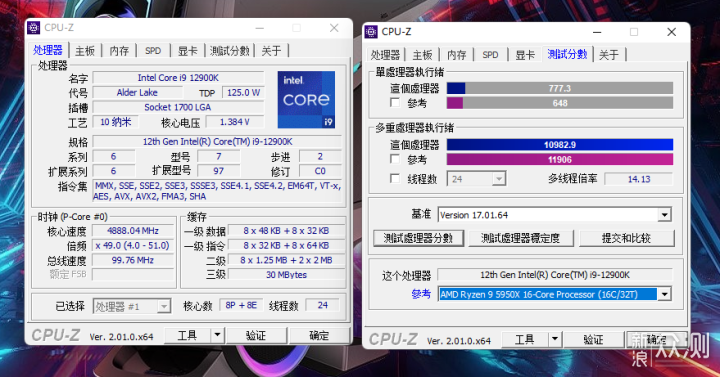Enable single-thread 參考 checkbox
The height and width of the screenshot is (377, 720).
394,102
